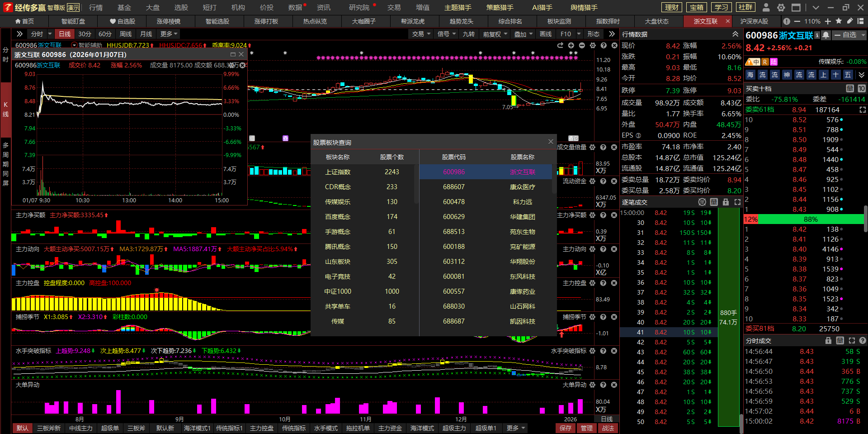Viewport: 868px width, 434px height.
Task: Switch to the 沪深京A股 tab
Action: point(754,21)
